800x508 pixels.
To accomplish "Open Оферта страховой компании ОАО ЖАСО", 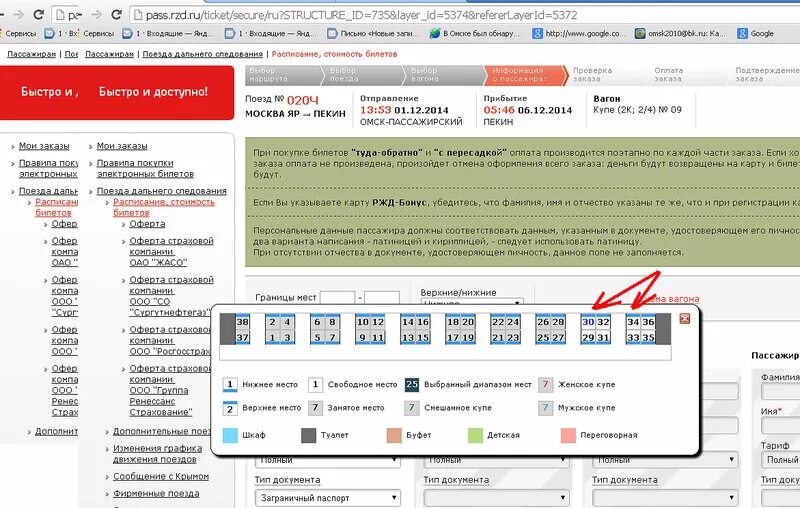I will 171,251.
